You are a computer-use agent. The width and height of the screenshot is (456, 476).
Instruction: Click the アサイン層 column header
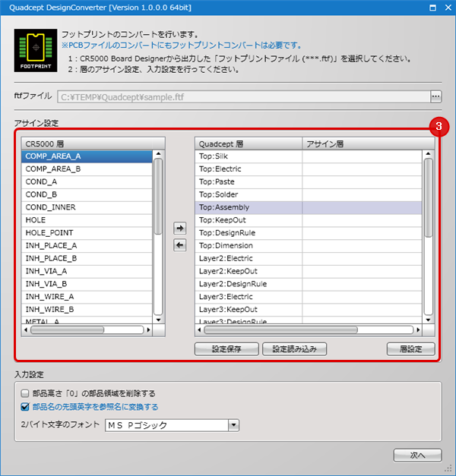point(369,143)
